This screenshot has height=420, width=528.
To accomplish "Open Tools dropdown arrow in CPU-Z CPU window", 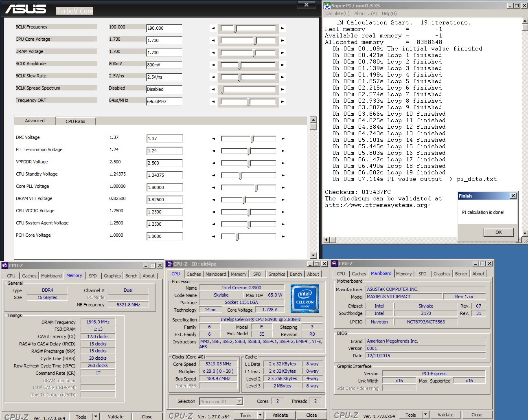I will point(261,415).
